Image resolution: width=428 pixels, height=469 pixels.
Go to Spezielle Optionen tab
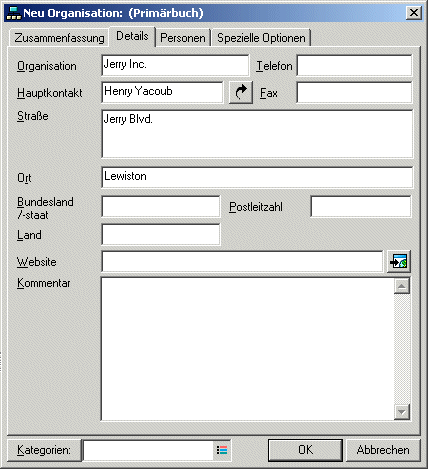tap(261, 38)
